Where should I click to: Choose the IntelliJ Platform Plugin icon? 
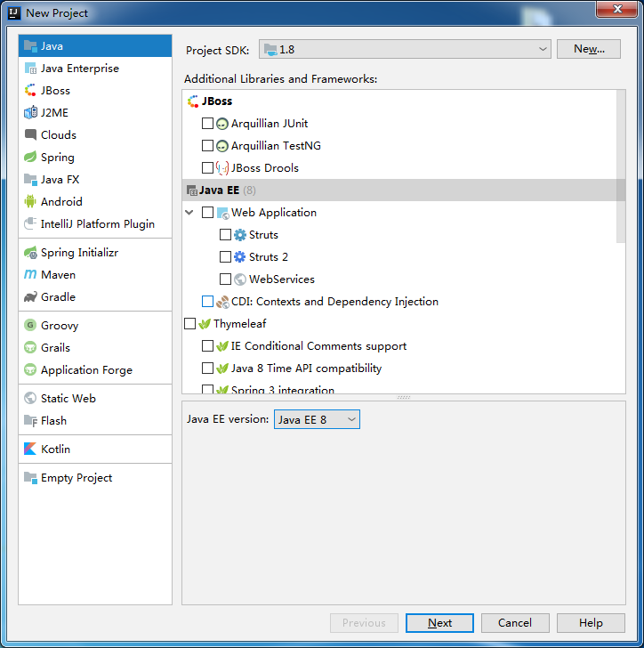[x=30, y=223]
